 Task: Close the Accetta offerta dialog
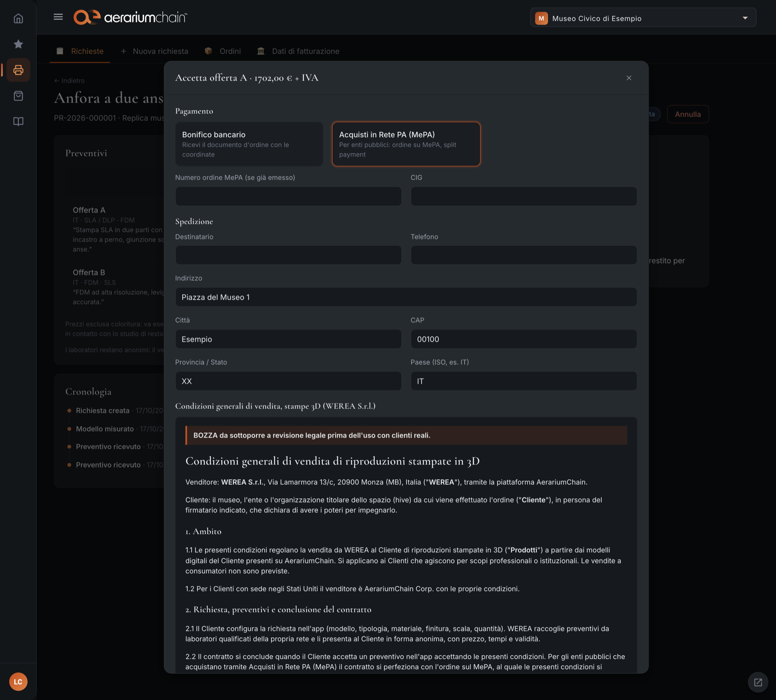click(629, 78)
